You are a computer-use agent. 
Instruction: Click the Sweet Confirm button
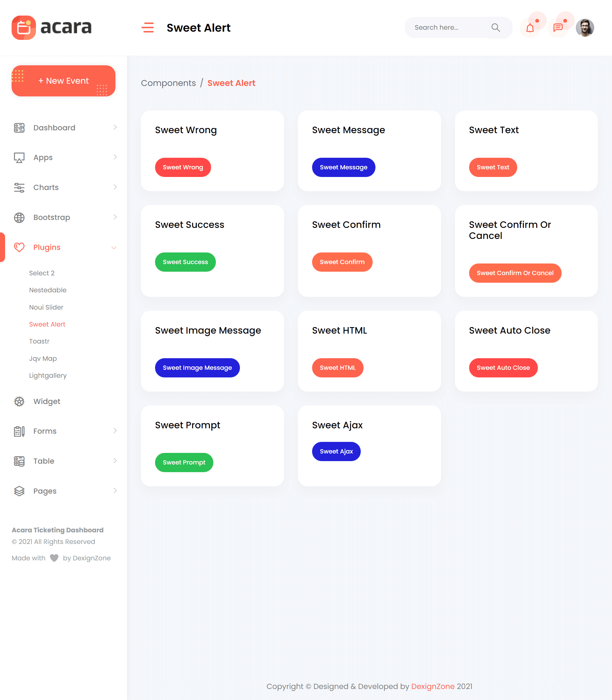click(x=342, y=262)
